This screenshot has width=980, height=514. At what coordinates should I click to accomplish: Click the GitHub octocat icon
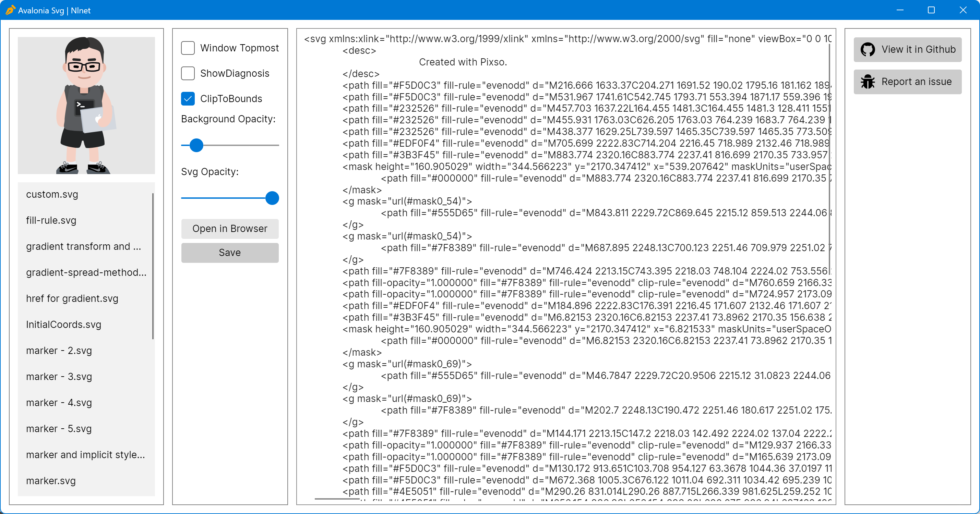click(868, 49)
